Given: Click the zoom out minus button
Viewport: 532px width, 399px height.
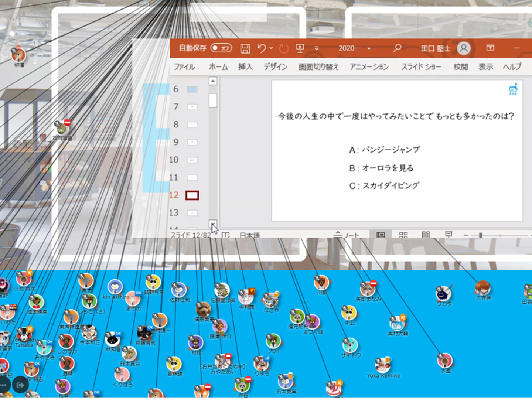Looking at the screenshot, I should [x=466, y=235].
